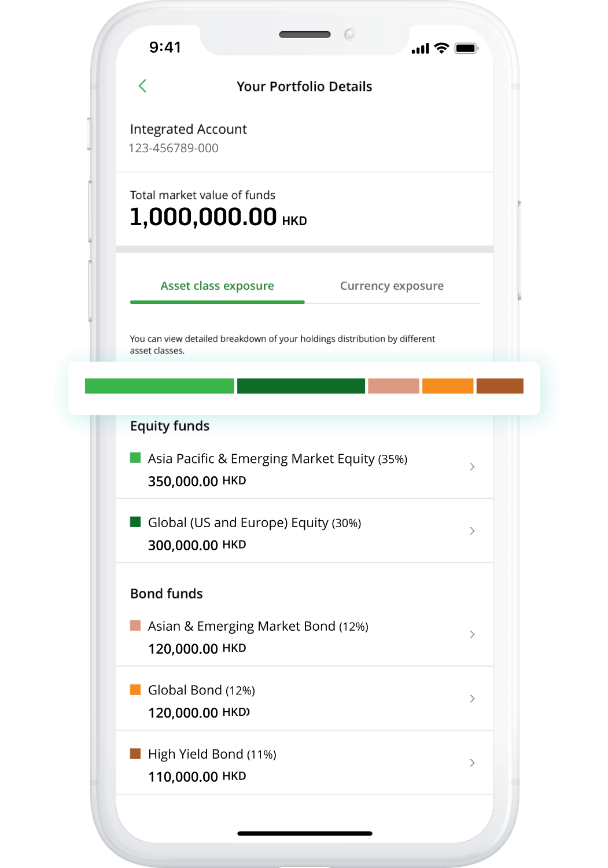The image size is (608, 868).
Task: Click the light green bar segment
Action: (159, 386)
